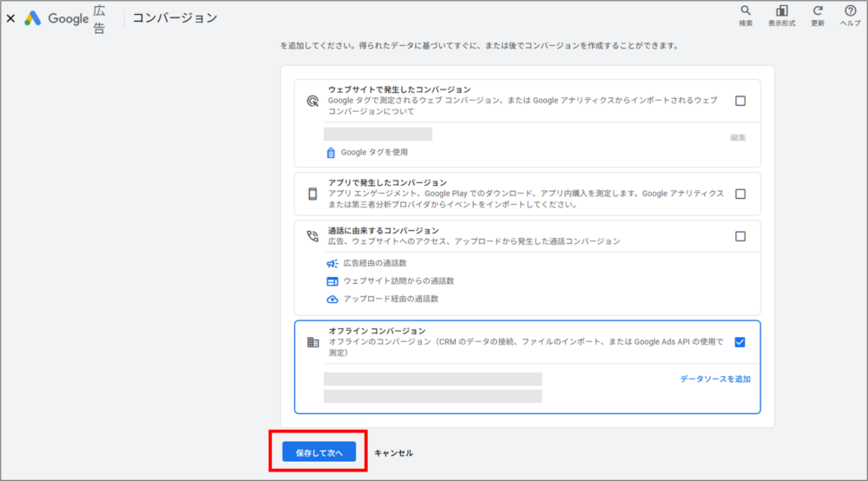Image resolution: width=868 pixels, height=481 pixels.
Task: Click the offline conversion building icon
Action: tap(312, 342)
